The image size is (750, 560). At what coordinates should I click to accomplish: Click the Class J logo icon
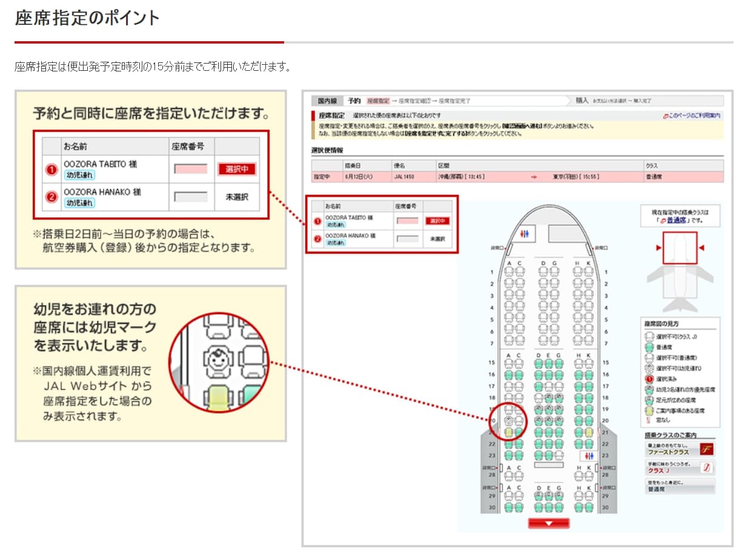point(706,467)
